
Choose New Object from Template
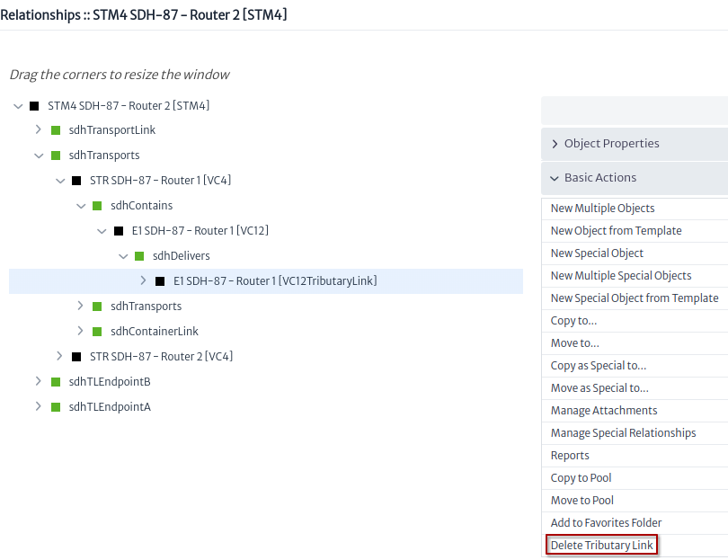tap(635, 231)
